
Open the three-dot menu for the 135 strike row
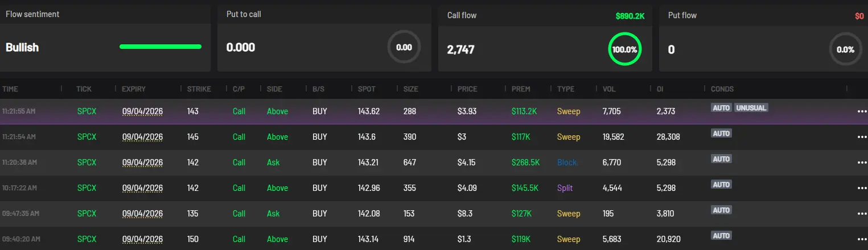(861, 214)
